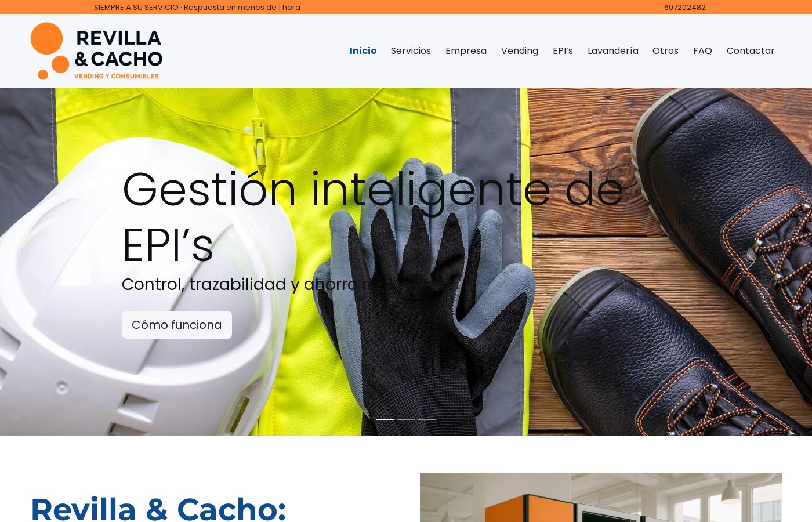The height and width of the screenshot is (522, 812).
Task: Click the orange lockers image
Action: [601, 498]
